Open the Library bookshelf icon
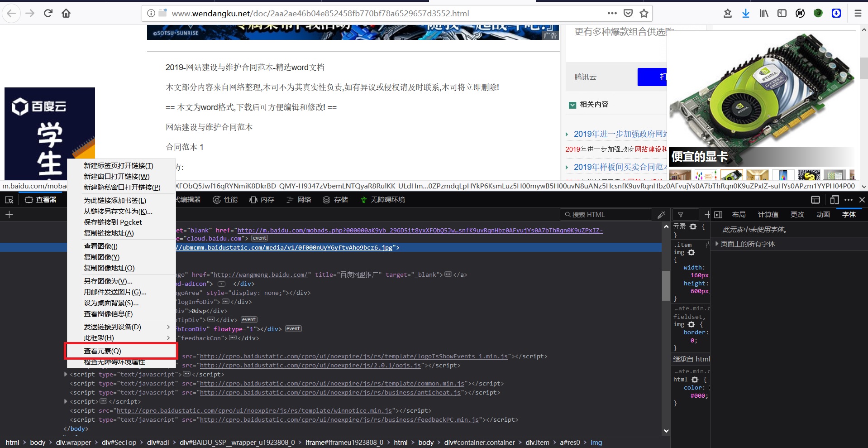The width and height of the screenshot is (868, 448). [764, 13]
